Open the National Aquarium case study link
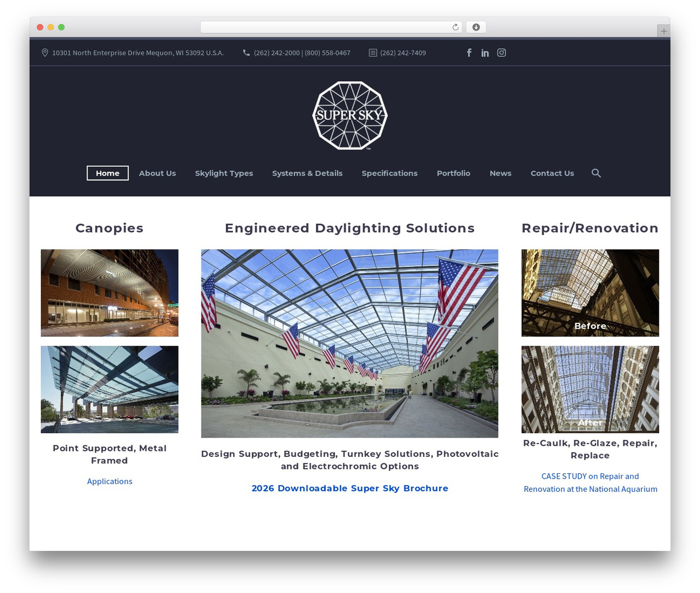 (x=590, y=482)
